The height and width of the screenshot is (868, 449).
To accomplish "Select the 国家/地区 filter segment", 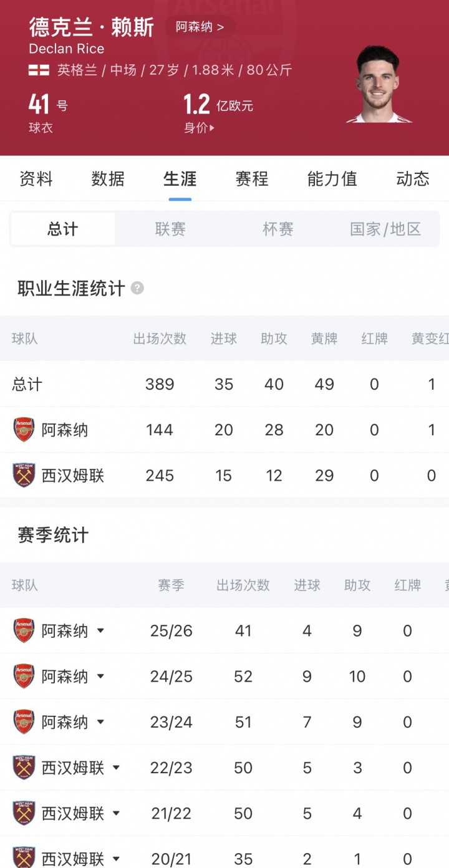I will 385,229.
